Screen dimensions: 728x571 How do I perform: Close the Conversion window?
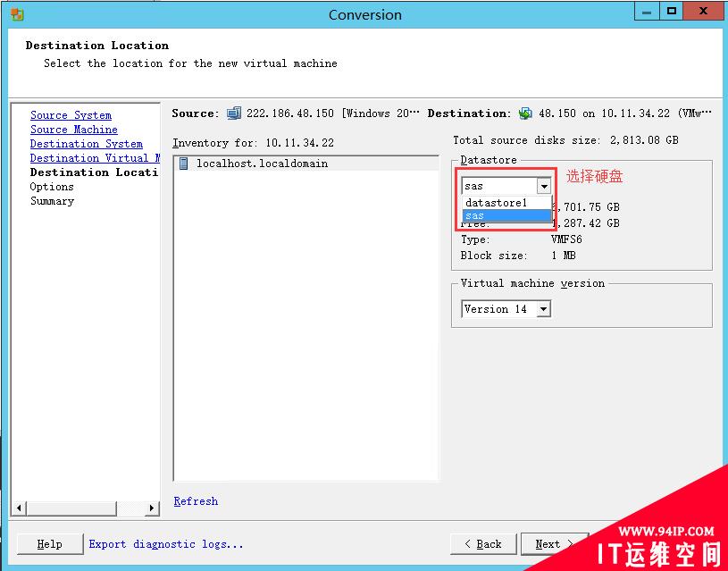[703, 12]
